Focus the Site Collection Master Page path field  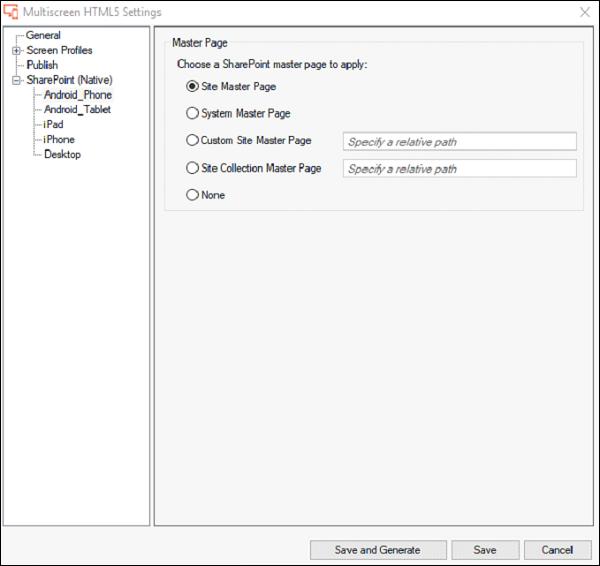click(x=460, y=168)
